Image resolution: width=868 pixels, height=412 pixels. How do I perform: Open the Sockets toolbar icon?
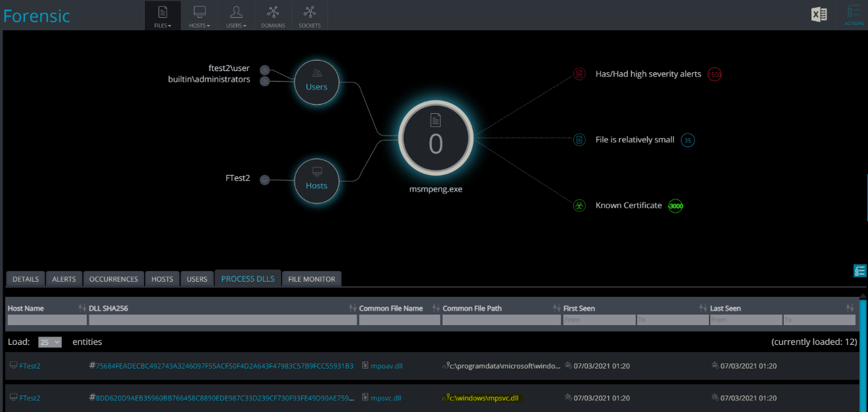(309, 15)
